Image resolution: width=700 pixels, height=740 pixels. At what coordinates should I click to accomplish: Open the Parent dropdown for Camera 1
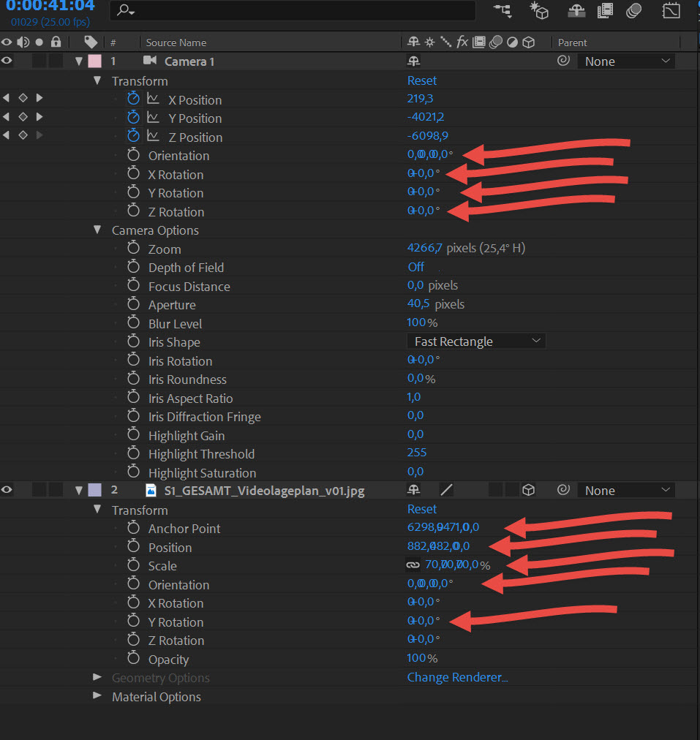click(x=625, y=61)
